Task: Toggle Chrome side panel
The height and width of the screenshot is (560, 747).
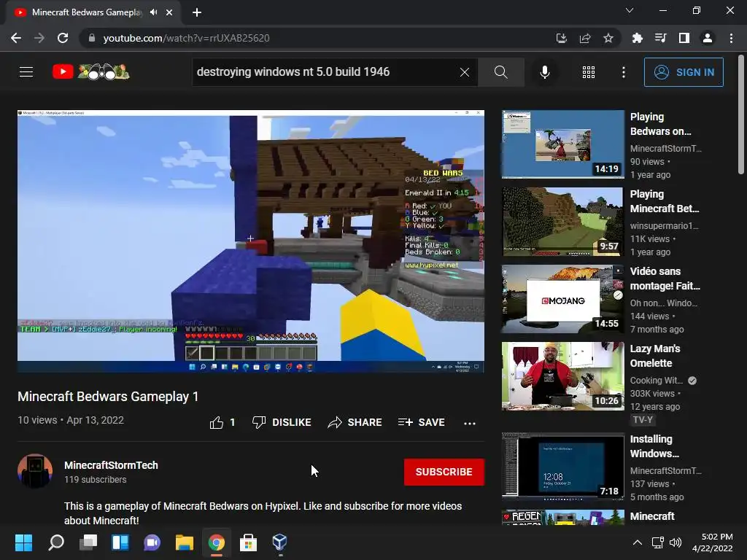Action: coord(684,38)
